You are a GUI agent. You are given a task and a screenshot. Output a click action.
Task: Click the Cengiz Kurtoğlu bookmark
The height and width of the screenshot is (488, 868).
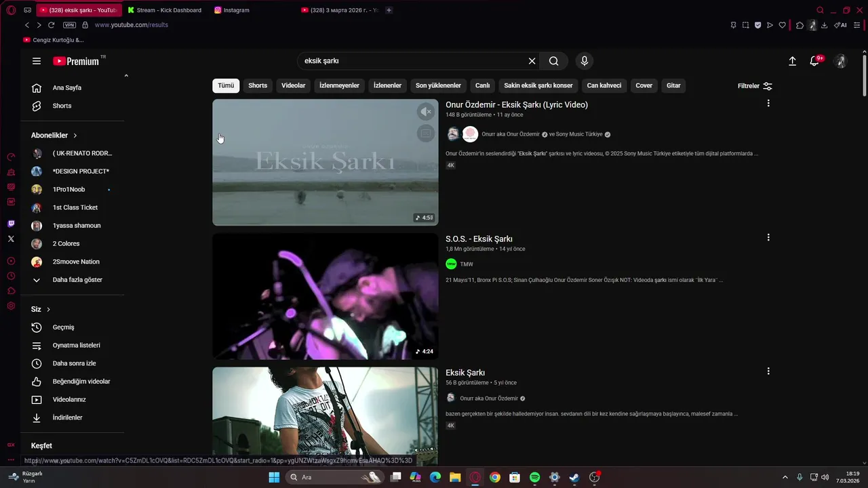coord(54,40)
